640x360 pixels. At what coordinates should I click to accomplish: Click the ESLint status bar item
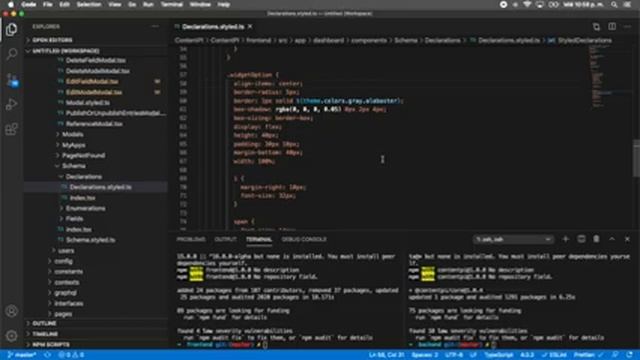pyautogui.click(x=554, y=355)
